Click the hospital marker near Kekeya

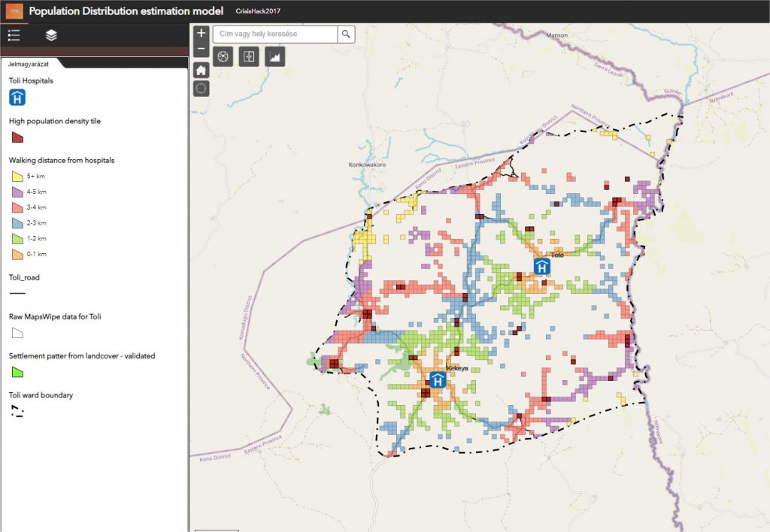438,380
